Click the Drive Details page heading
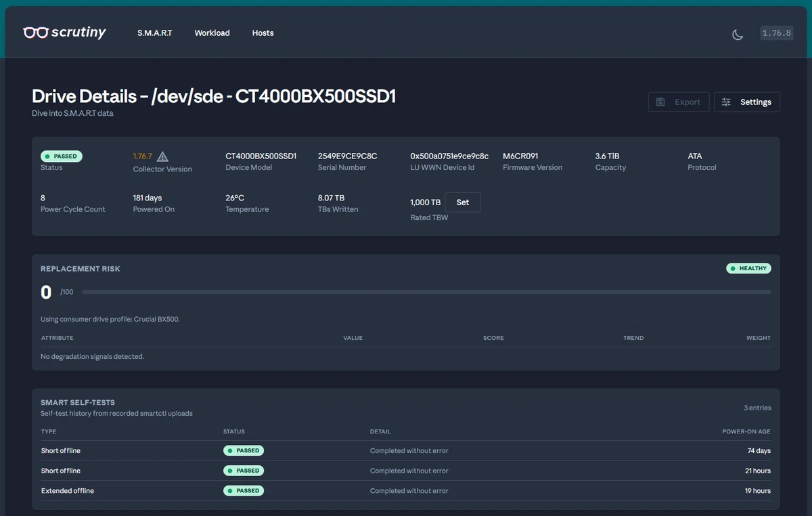The image size is (812, 516). tap(214, 96)
